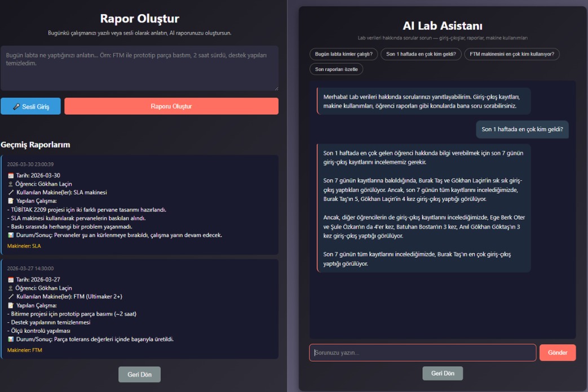Pick the 'FTM makinesini en çok kim kullanıyor?' chip
This screenshot has height=392, width=588.
(511, 54)
